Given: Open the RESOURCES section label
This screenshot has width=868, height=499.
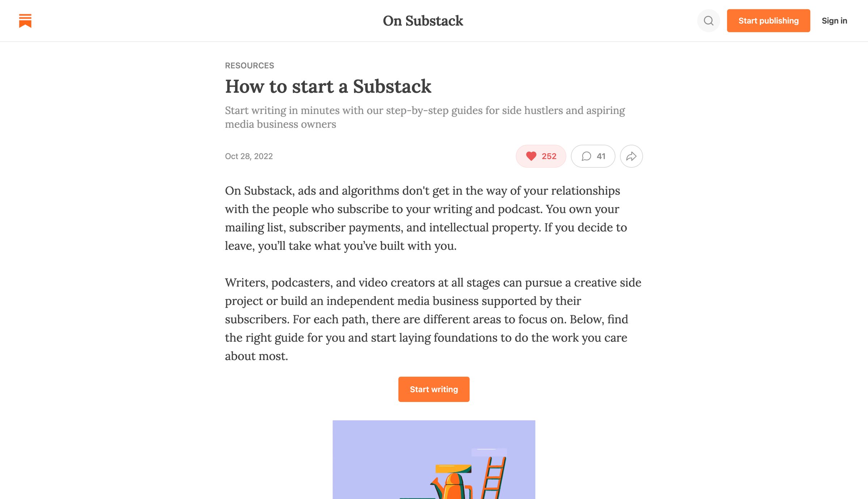Looking at the screenshot, I should (249, 65).
